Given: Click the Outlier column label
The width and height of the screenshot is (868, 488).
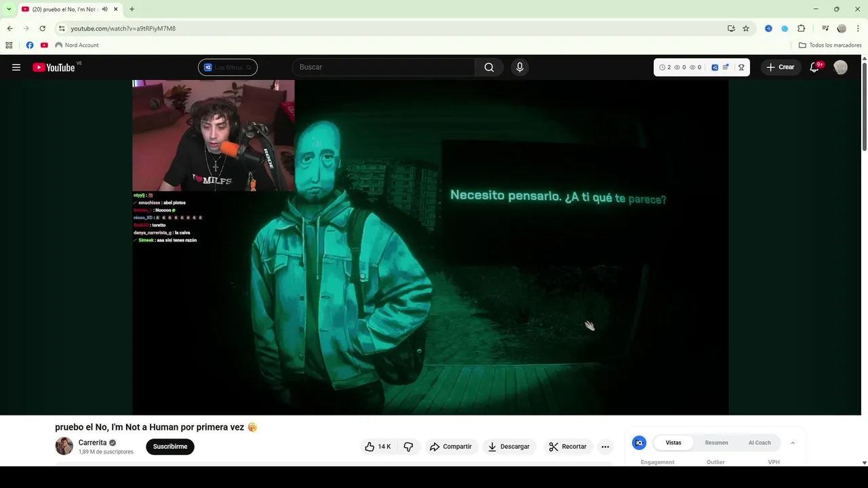Looking at the screenshot, I should click(x=715, y=462).
